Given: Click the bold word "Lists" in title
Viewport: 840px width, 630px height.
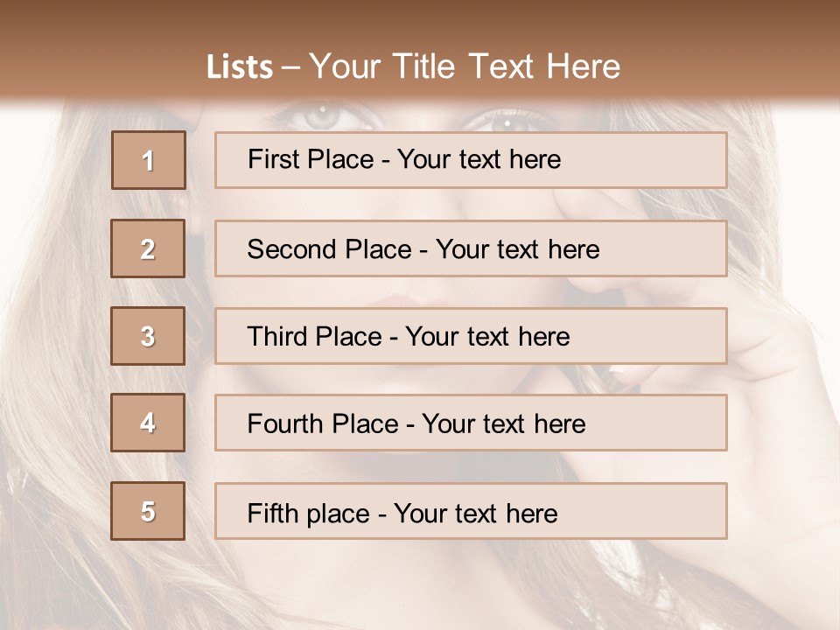Looking at the screenshot, I should [x=239, y=67].
